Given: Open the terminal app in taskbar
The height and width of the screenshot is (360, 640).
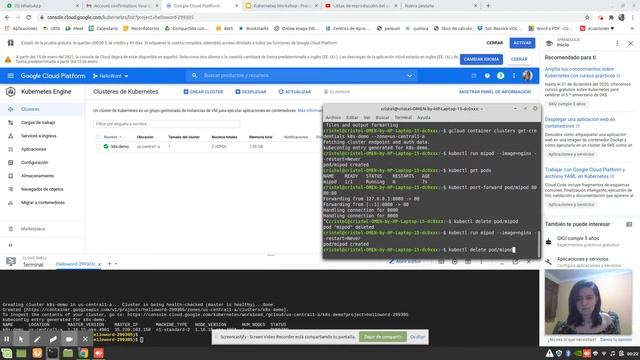Looking at the screenshot, I should click(52, 353).
